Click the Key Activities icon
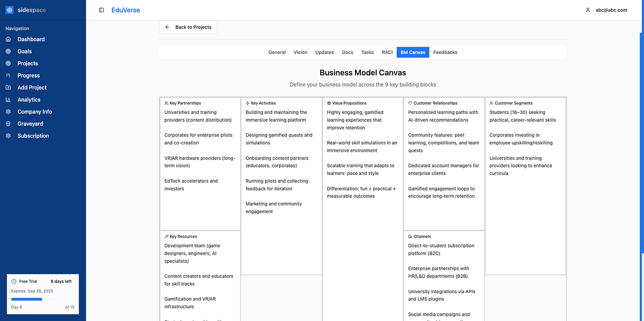644x321 pixels. pyautogui.click(x=248, y=103)
